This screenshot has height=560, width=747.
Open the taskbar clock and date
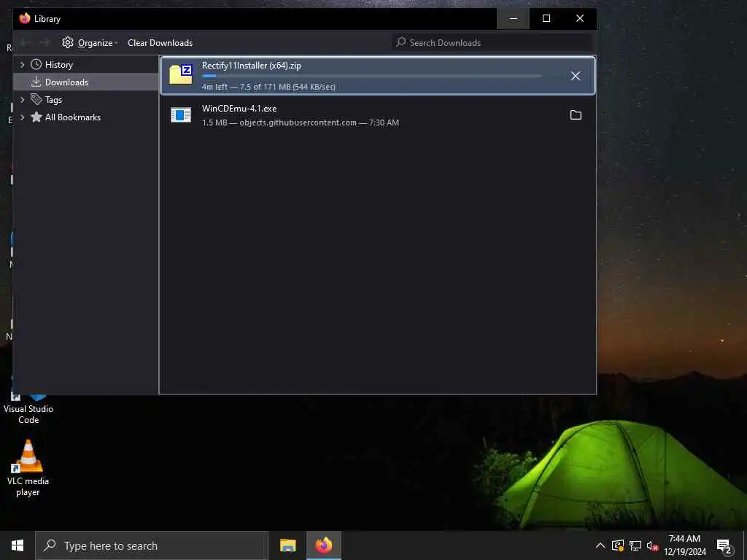(x=684, y=545)
